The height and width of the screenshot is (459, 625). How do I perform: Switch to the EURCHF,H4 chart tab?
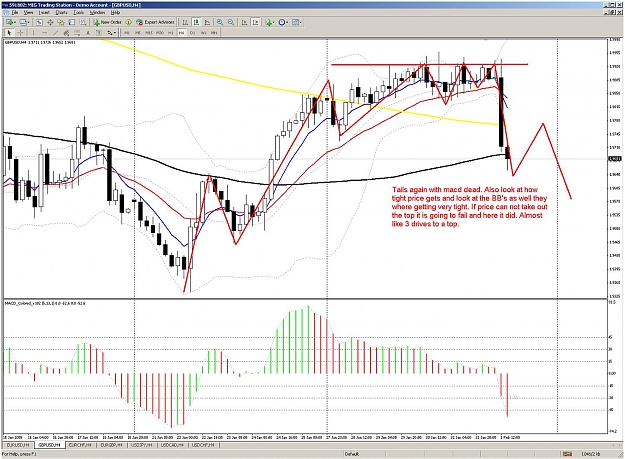click(80, 445)
